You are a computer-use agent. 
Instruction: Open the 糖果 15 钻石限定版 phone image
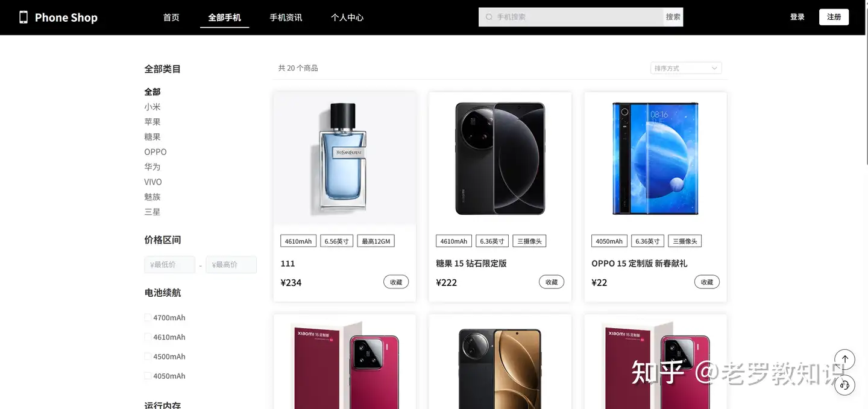coord(500,159)
